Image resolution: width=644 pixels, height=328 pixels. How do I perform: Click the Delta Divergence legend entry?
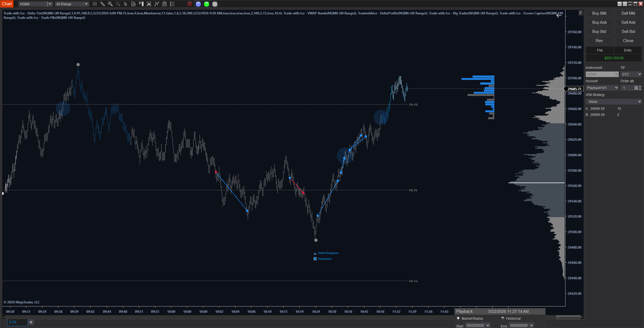pos(326,253)
